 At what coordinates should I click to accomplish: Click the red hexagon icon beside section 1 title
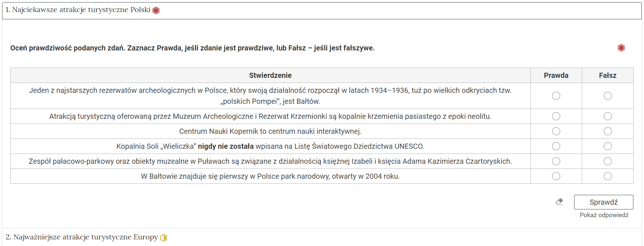156,10
